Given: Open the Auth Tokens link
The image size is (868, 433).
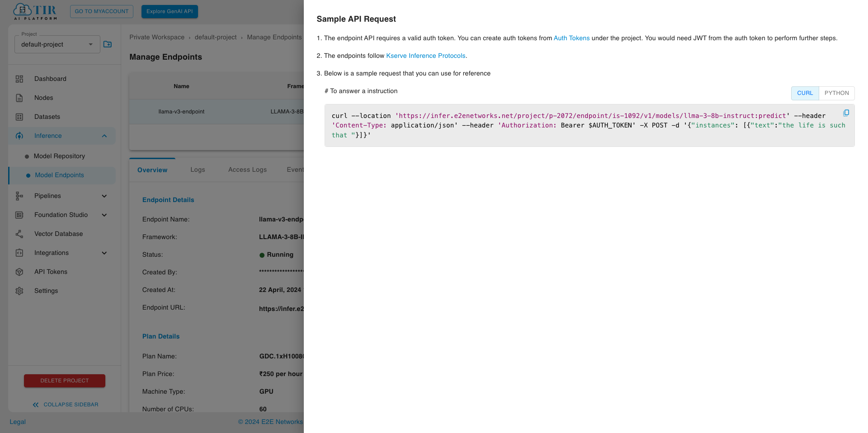Looking at the screenshot, I should pos(571,38).
